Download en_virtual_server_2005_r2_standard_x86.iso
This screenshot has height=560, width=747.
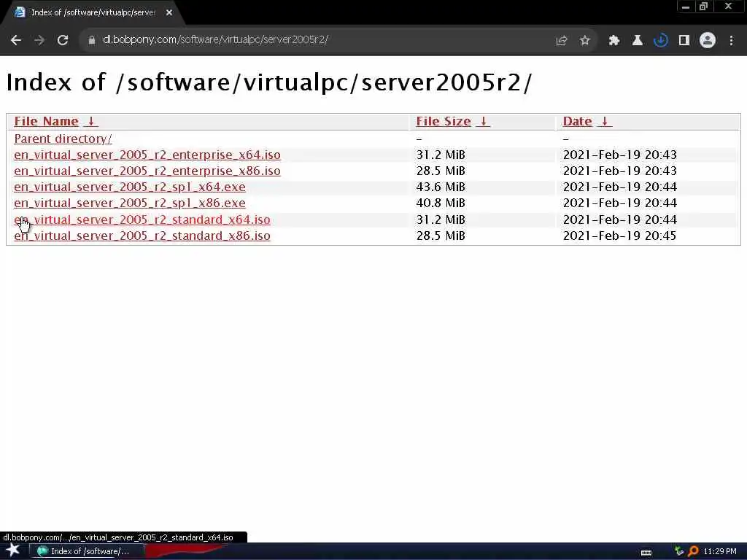coord(142,236)
